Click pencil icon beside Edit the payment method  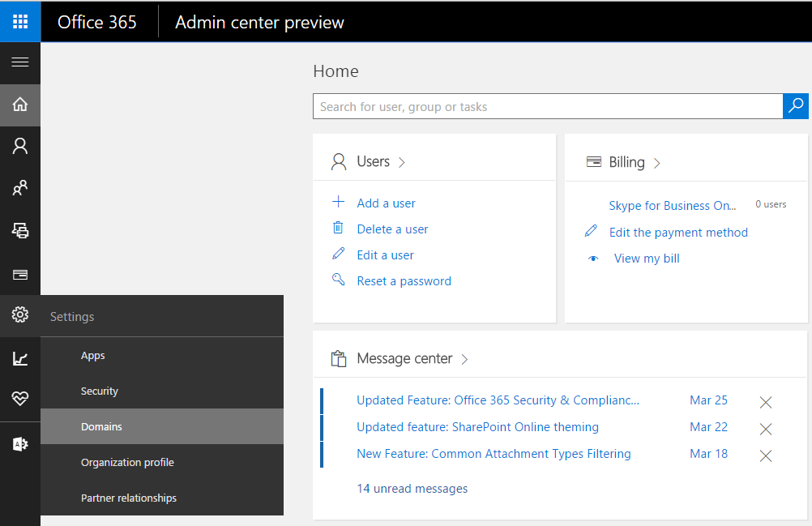591,230
